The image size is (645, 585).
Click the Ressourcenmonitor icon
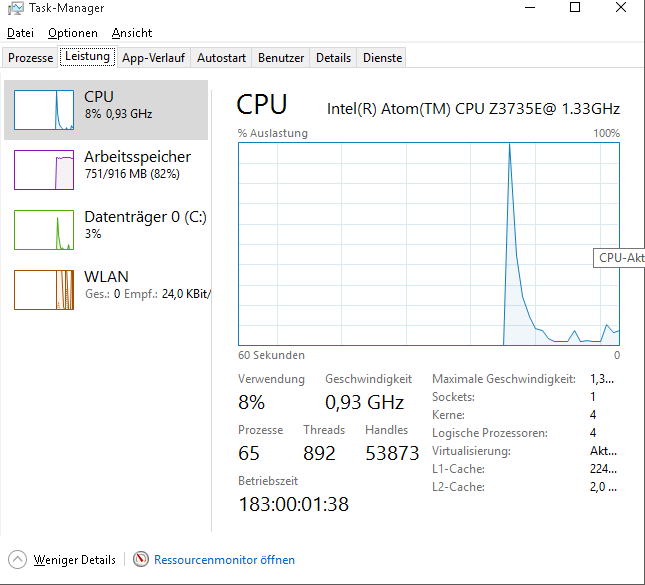point(141,560)
